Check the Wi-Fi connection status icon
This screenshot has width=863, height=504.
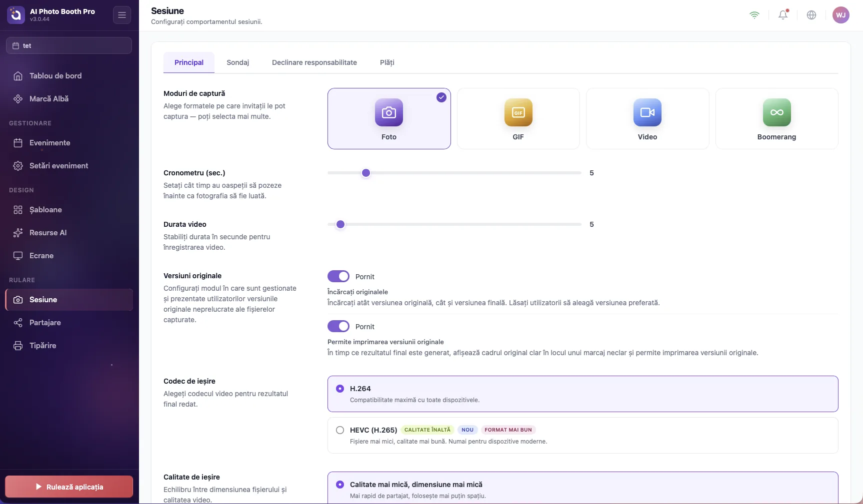pyautogui.click(x=754, y=15)
